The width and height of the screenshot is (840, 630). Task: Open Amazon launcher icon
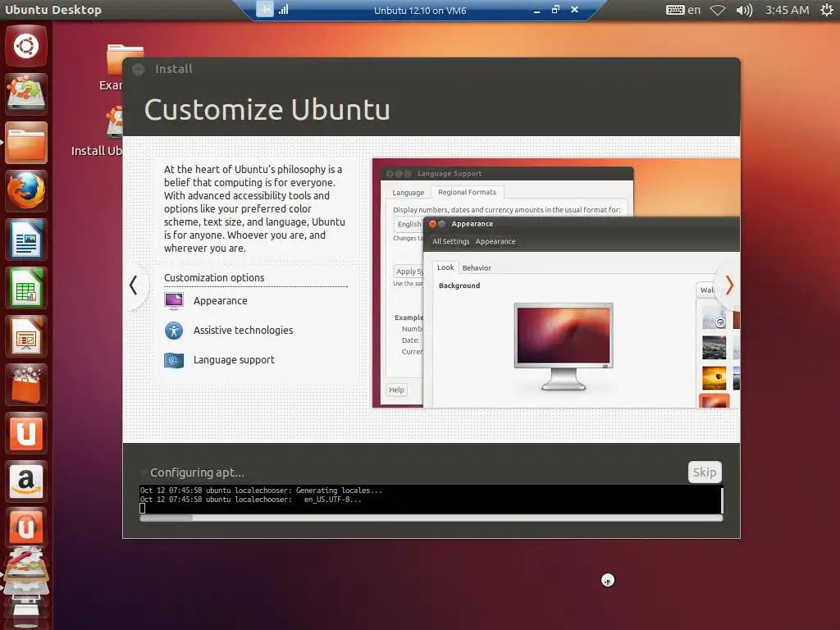(25, 481)
